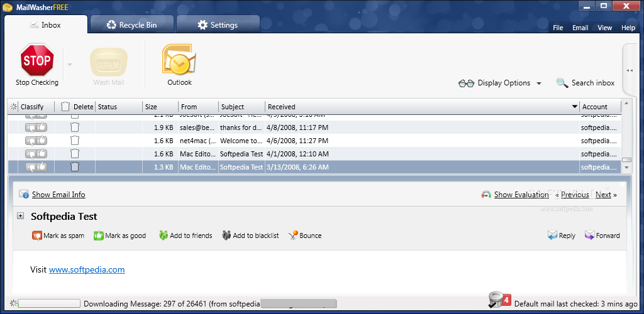The image size is (644, 314).
Task: Click Show Email Info link
Action: (x=58, y=195)
